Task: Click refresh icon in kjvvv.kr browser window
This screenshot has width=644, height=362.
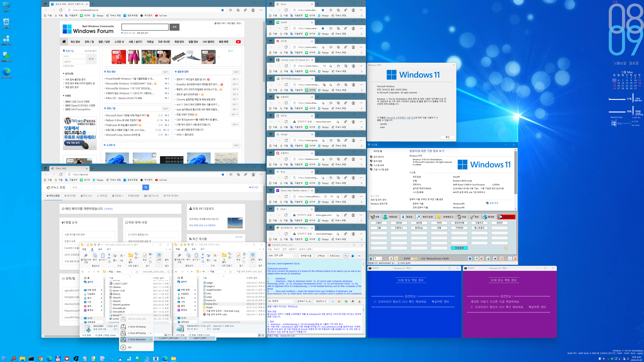Action: [x=61, y=174]
